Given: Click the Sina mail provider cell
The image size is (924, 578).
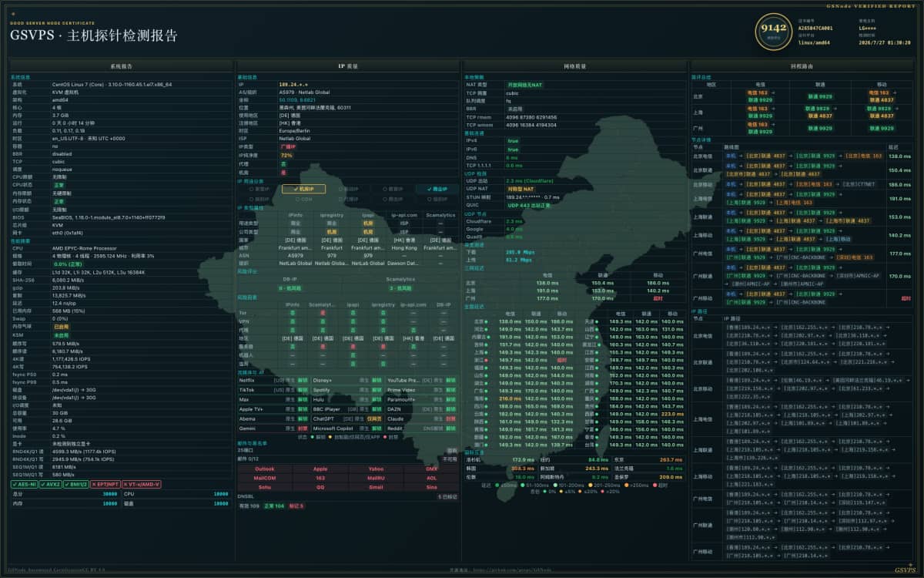Looking at the screenshot, I should 431,487.
